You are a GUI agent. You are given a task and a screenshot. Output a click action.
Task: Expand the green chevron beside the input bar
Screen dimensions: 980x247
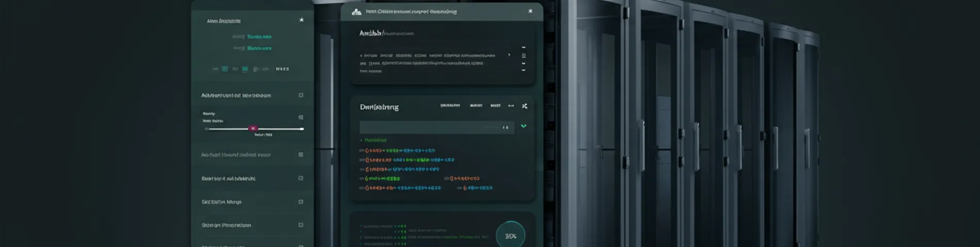click(x=524, y=126)
